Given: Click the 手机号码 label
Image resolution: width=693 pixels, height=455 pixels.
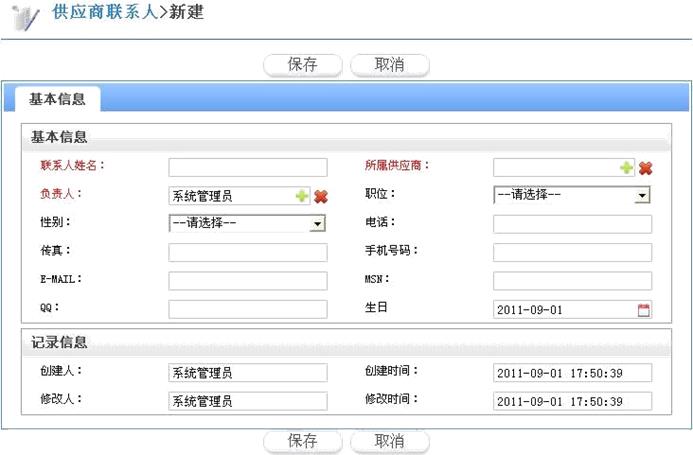Looking at the screenshot, I should pyautogui.click(x=391, y=250).
